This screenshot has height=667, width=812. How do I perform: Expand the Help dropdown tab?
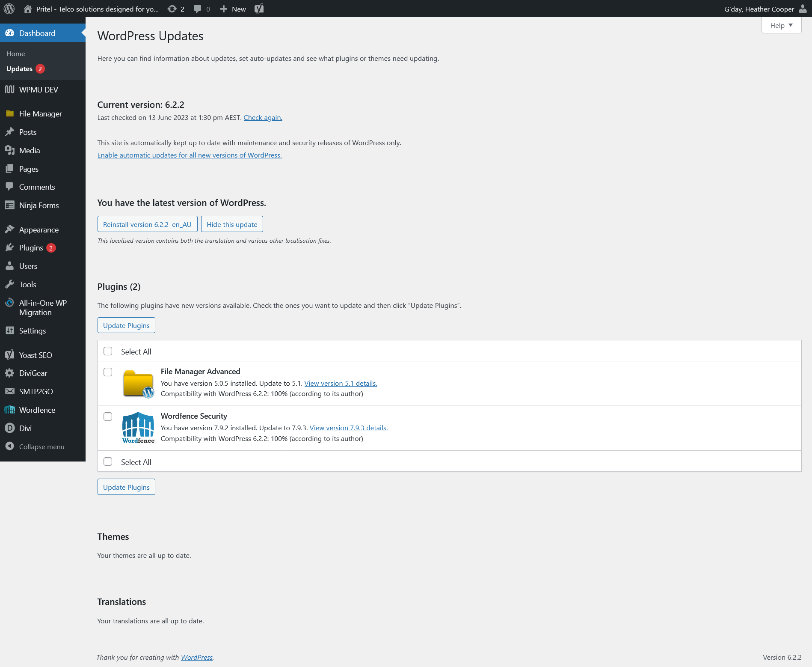(781, 25)
